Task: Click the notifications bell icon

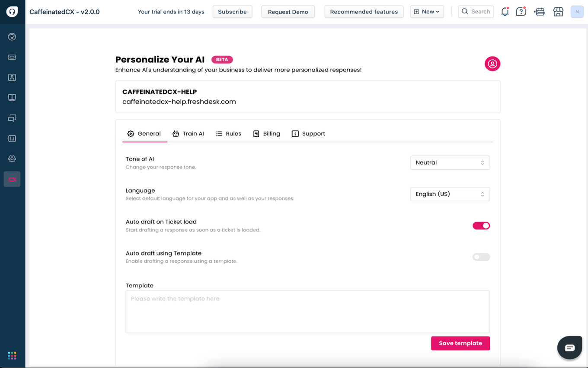Action: (505, 12)
